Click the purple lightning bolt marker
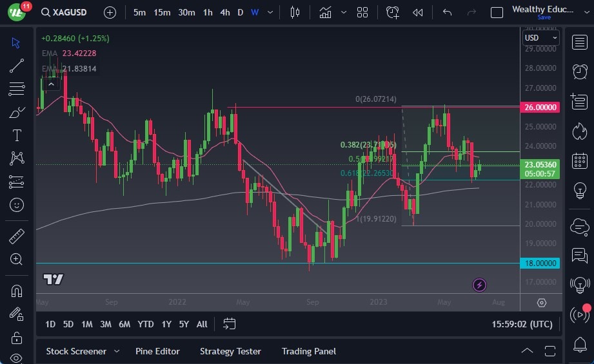The image size is (594, 364). click(x=479, y=284)
